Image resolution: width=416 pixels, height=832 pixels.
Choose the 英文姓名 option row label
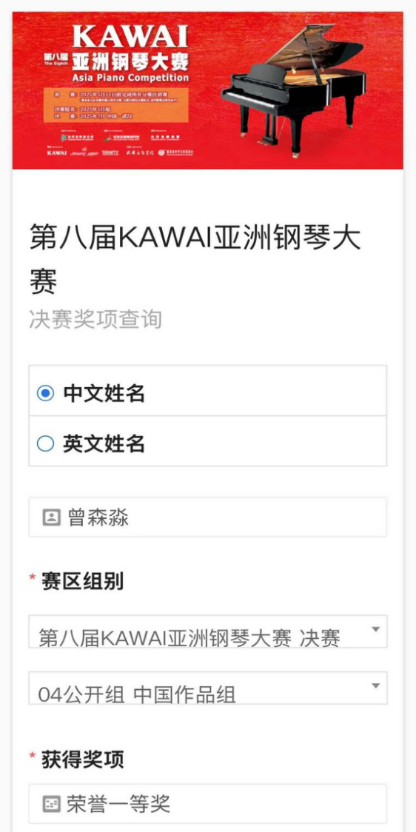click(x=104, y=444)
